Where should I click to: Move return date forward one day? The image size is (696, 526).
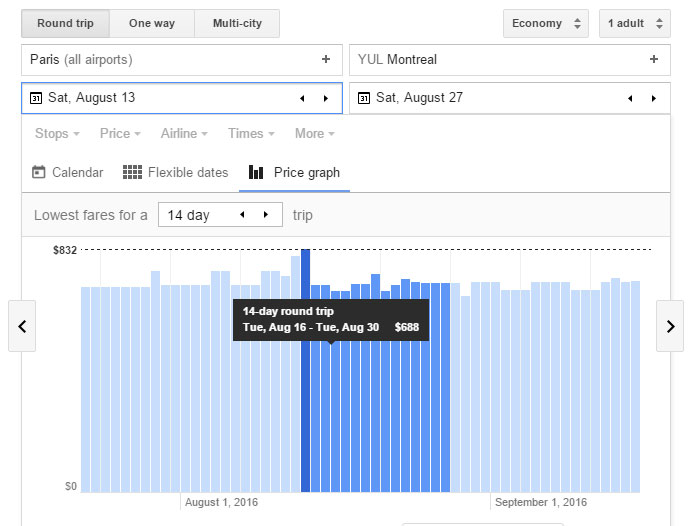point(653,98)
